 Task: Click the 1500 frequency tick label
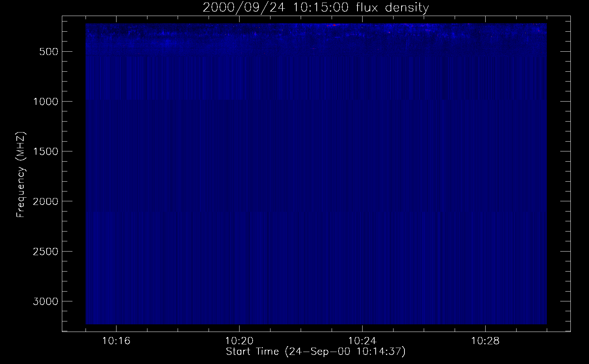point(46,151)
